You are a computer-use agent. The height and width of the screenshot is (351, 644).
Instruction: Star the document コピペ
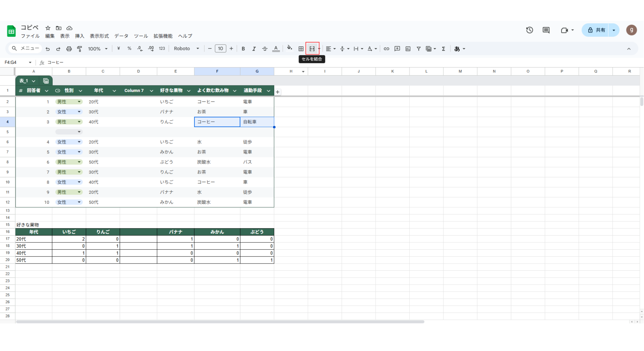point(48,28)
